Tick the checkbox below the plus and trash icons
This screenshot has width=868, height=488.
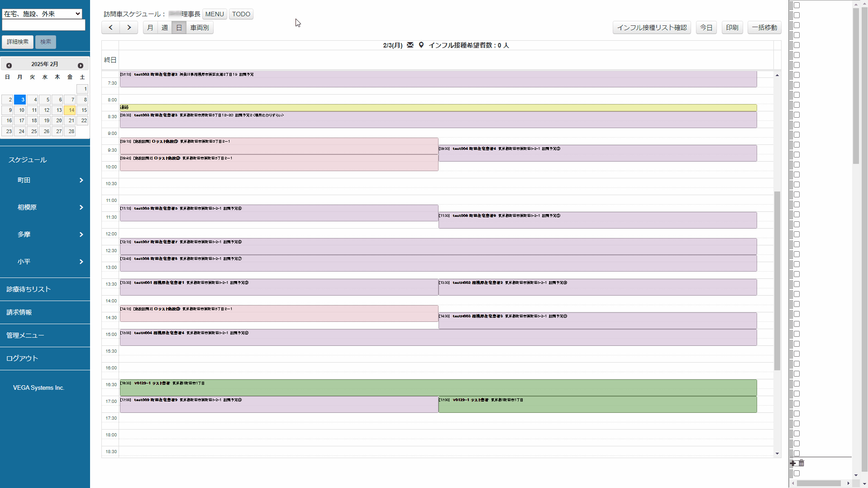pos(797,474)
